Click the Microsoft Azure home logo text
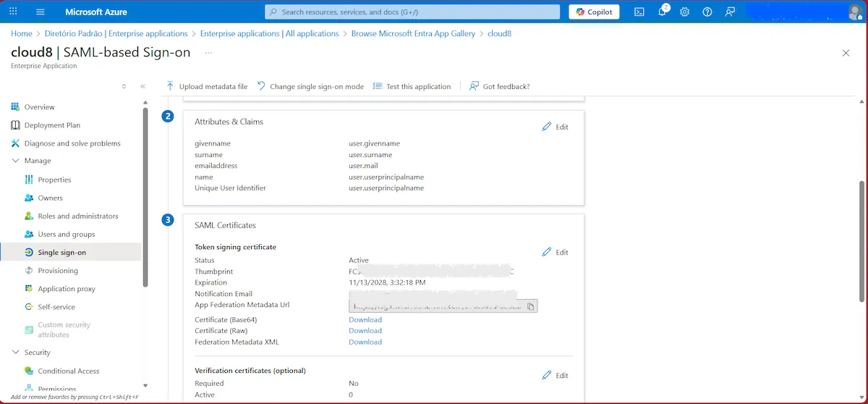The image size is (868, 404). (x=95, y=12)
